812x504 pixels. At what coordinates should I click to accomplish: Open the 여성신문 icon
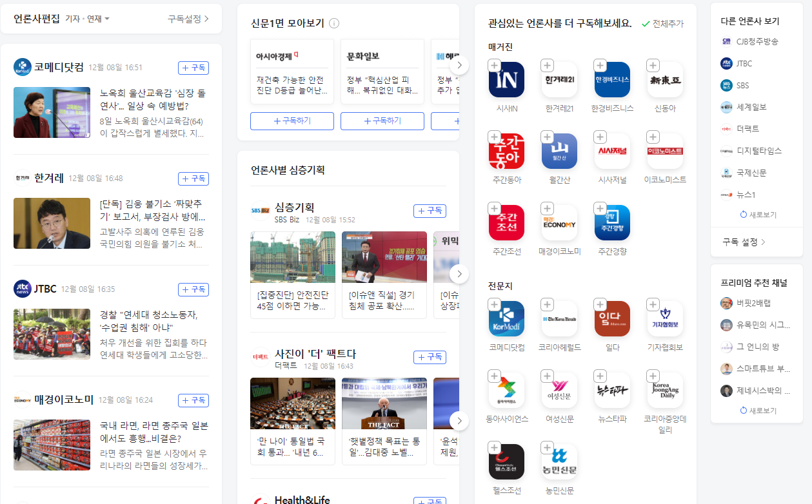[559, 390]
